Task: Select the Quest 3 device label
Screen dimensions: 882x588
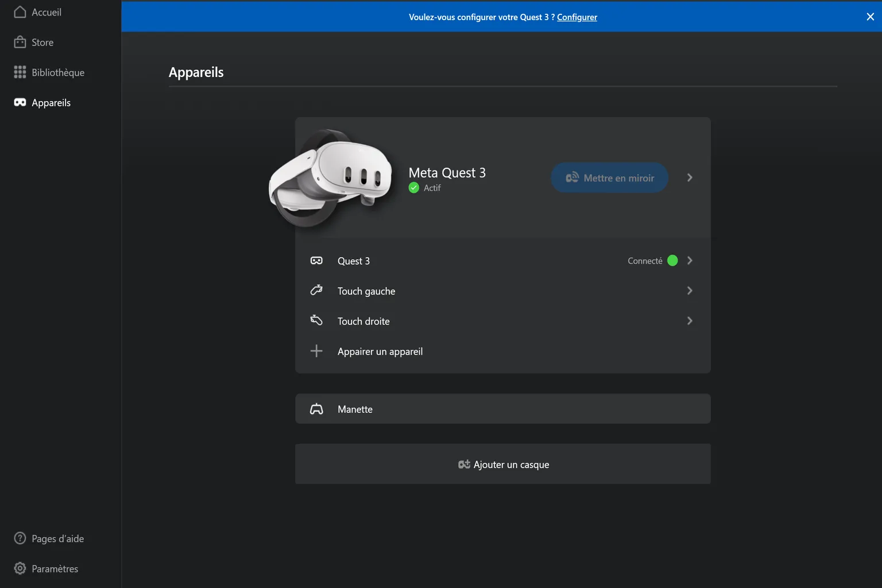Action: 354,261
